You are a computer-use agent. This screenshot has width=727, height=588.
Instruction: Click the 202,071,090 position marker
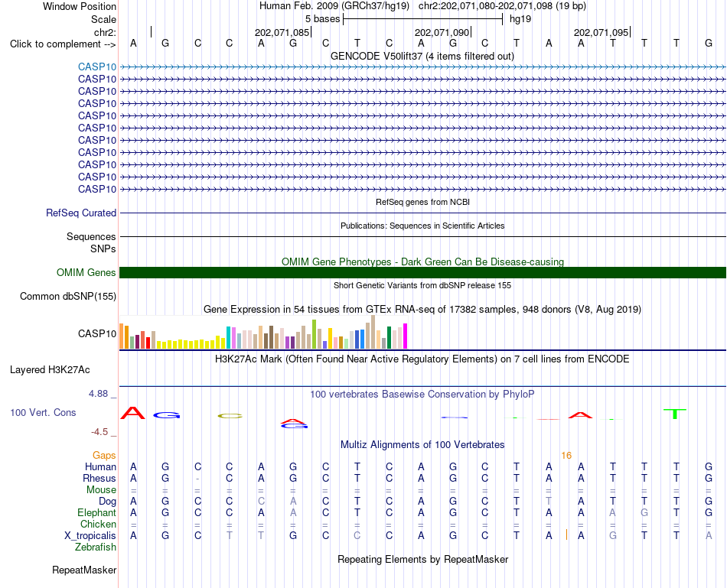pos(442,32)
